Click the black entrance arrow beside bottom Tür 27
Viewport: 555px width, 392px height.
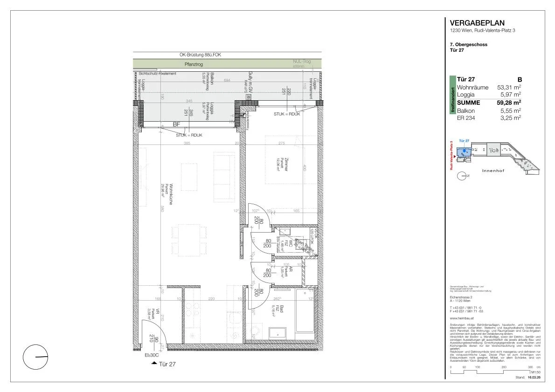[154, 363]
